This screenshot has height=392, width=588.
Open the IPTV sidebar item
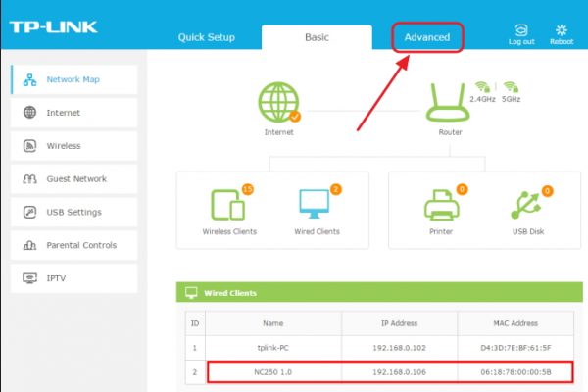(x=74, y=278)
